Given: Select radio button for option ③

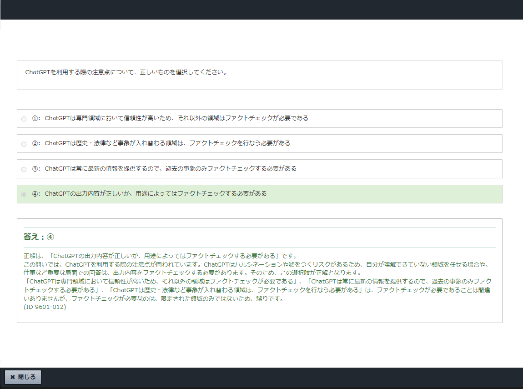Looking at the screenshot, I should click(x=24, y=169).
